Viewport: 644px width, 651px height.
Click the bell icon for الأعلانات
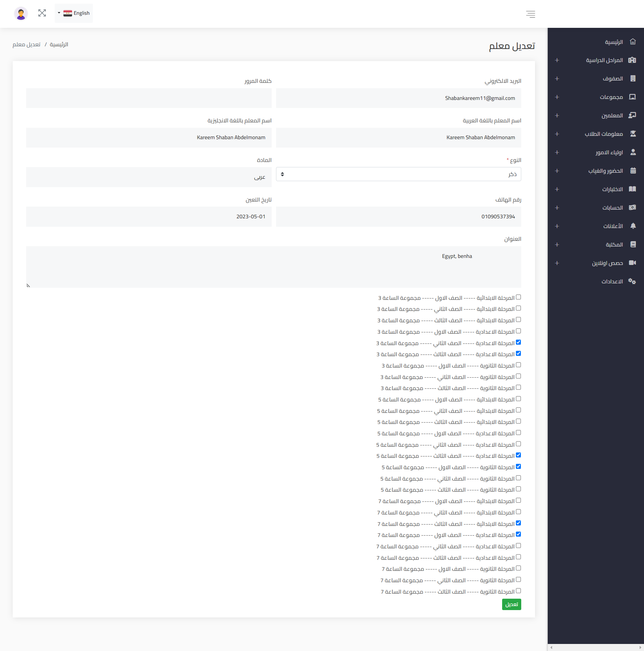pyautogui.click(x=633, y=226)
